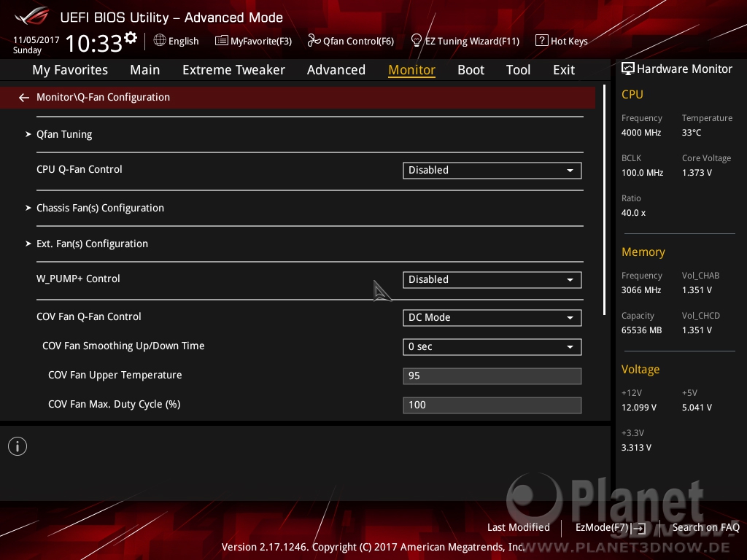
Task: Show the Hot Keys list
Action: click(569, 41)
